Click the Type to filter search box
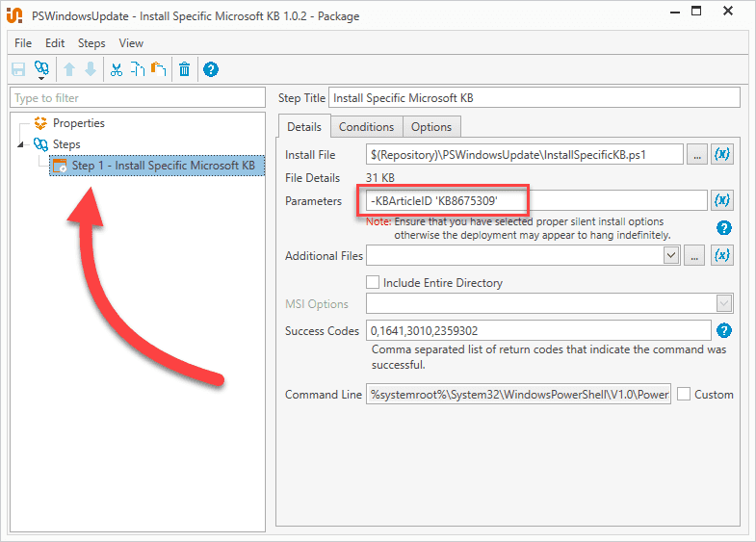 [138, 98]
